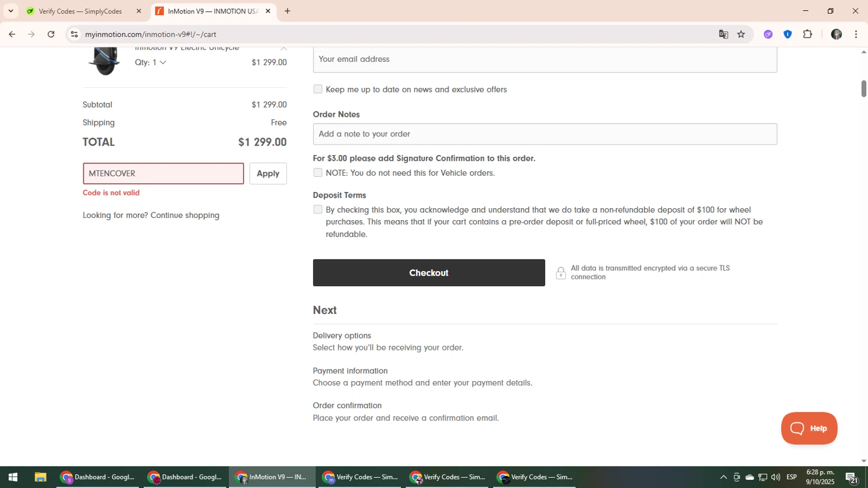This screenshot has width=868, height=488.
Task: Open the tab search dropdown arrow
Action: (x=10, y=11)
